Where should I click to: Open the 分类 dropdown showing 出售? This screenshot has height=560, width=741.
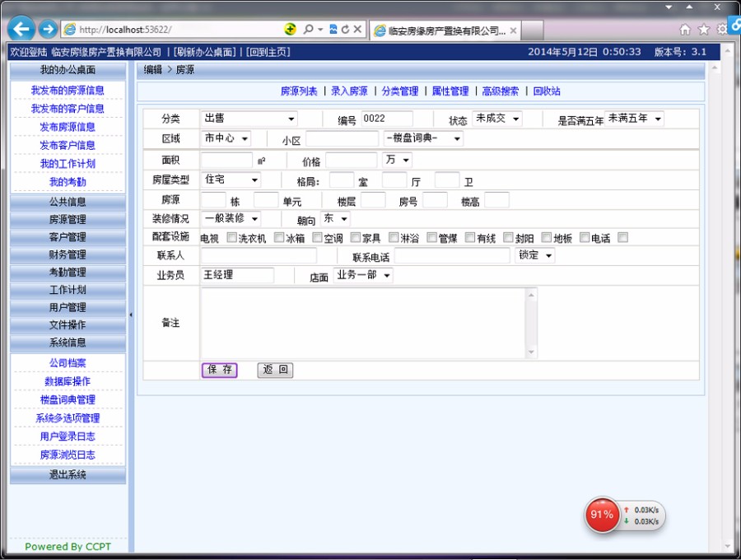(x=249, y=119)
